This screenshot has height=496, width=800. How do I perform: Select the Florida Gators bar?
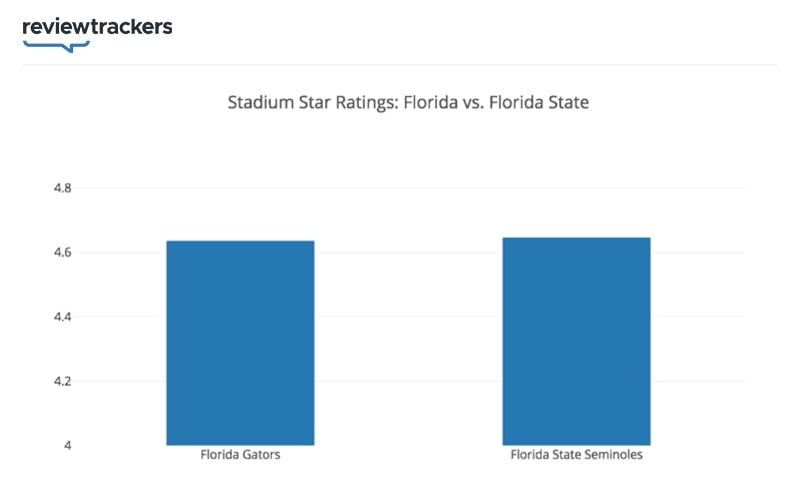[240, 343]
